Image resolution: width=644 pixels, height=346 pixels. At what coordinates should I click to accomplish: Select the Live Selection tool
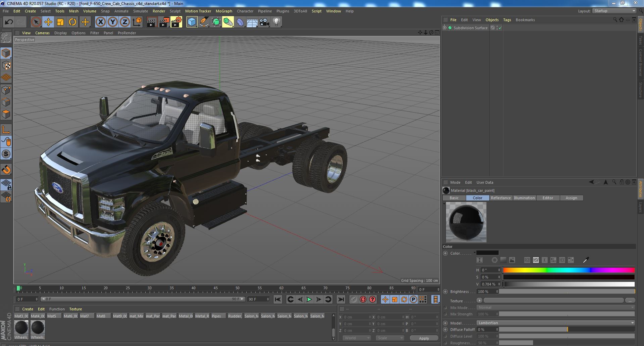[36, 22]
